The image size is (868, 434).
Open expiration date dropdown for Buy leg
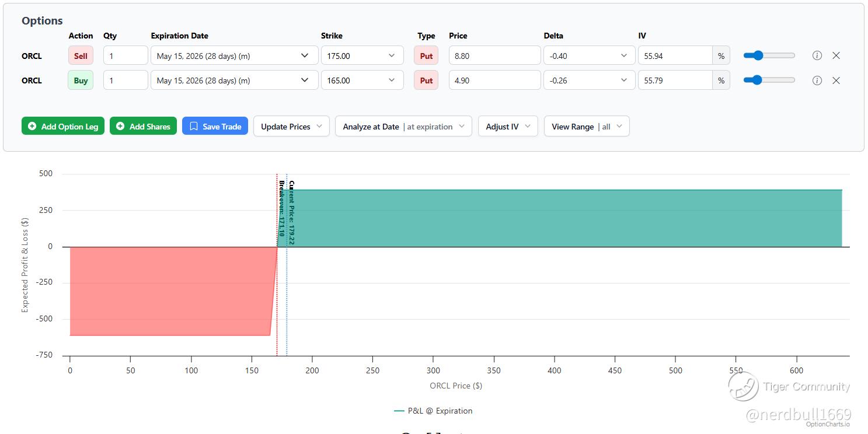coord(235,80)
